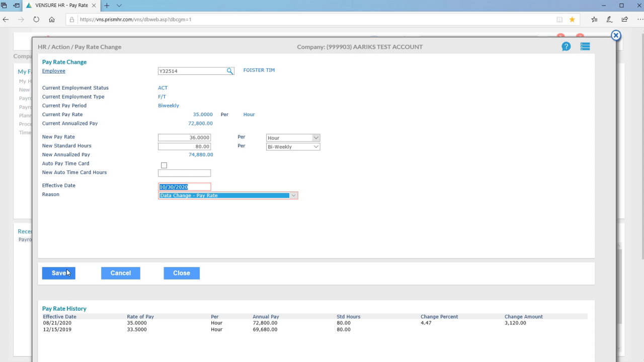Open the list menu icon beside help

coord(585,47)
